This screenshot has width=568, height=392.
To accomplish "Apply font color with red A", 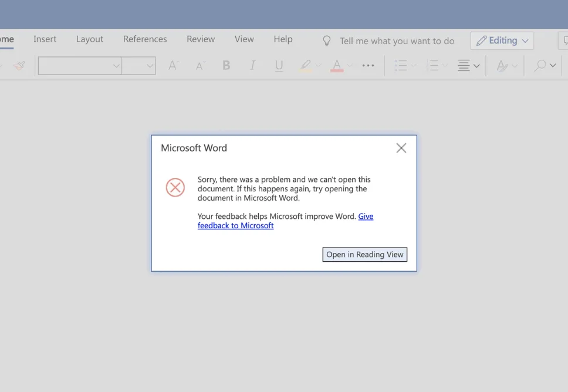I will click(x=337, y=66).
